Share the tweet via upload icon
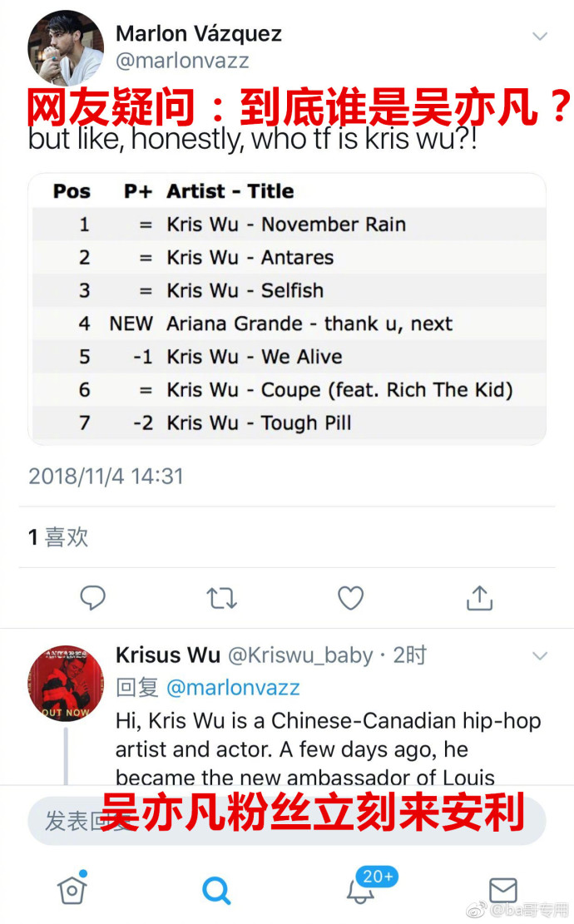 click(x=479, y=597)
